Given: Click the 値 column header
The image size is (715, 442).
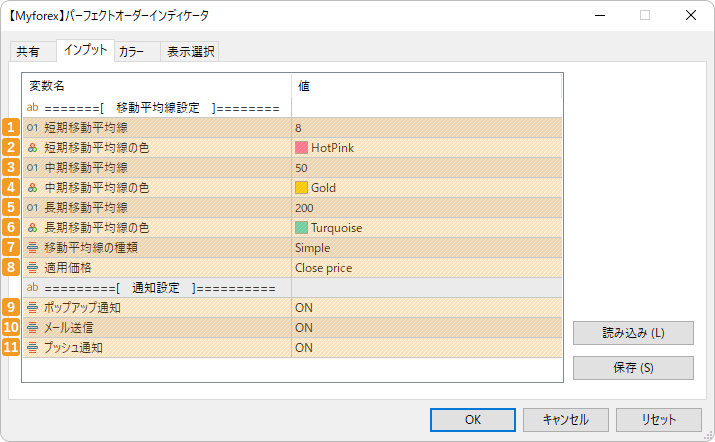Looking at the screenshot, I should (x=304, y=86).
